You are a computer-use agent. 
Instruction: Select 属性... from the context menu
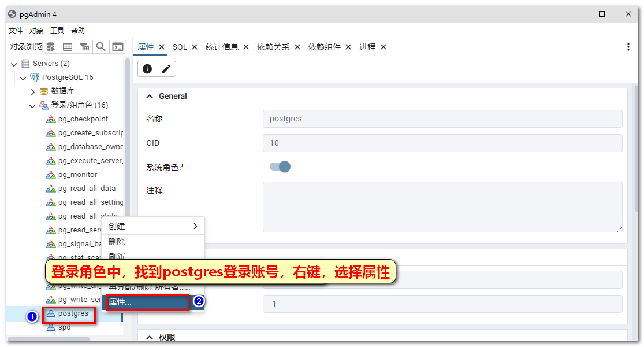[148, 302]
